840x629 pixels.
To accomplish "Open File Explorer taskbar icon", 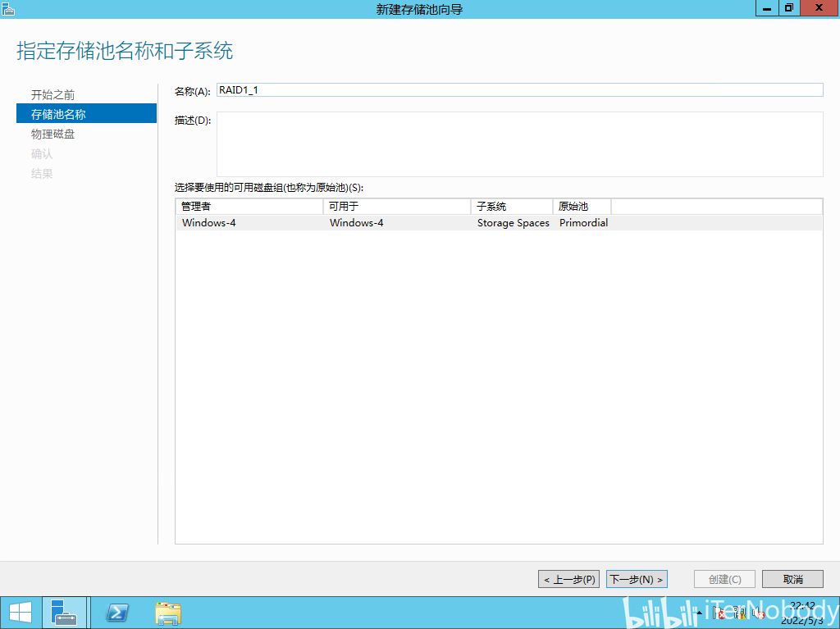I will coord(168,613).
